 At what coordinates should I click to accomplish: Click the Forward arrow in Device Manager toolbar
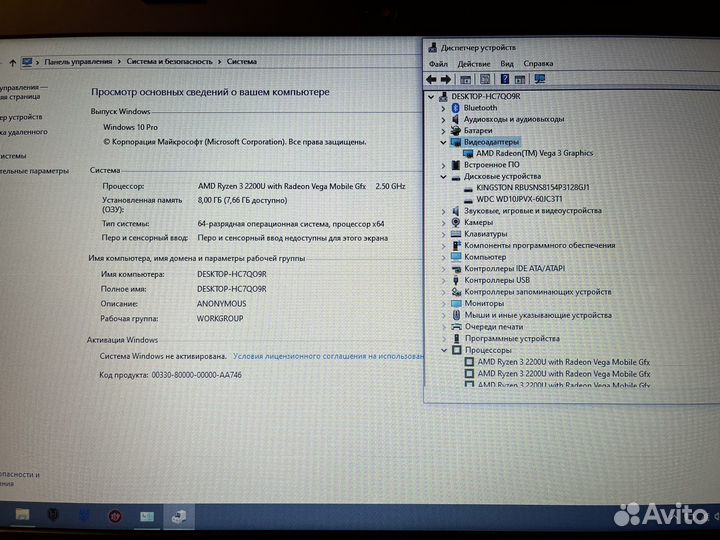pyautogui.click(x=445, y=79)
